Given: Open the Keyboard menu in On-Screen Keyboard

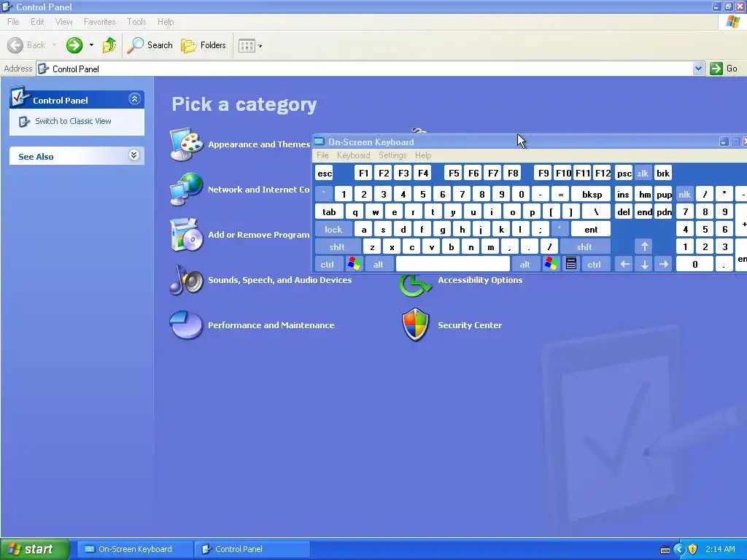Looking at the screenshot, I should tap(354, 155).
